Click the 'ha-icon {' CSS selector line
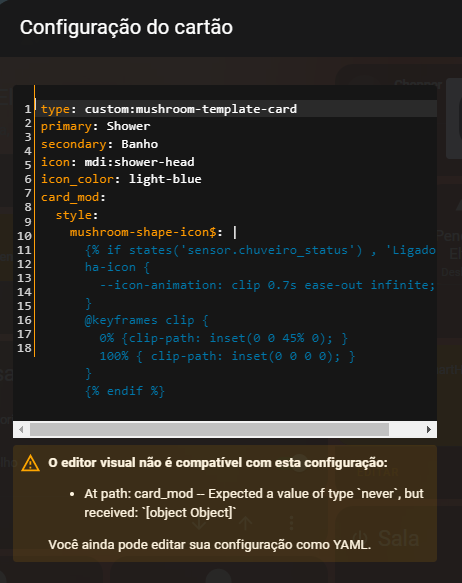Image resolution: width=462 pixels, height=583 pixels. pos(117,267)
